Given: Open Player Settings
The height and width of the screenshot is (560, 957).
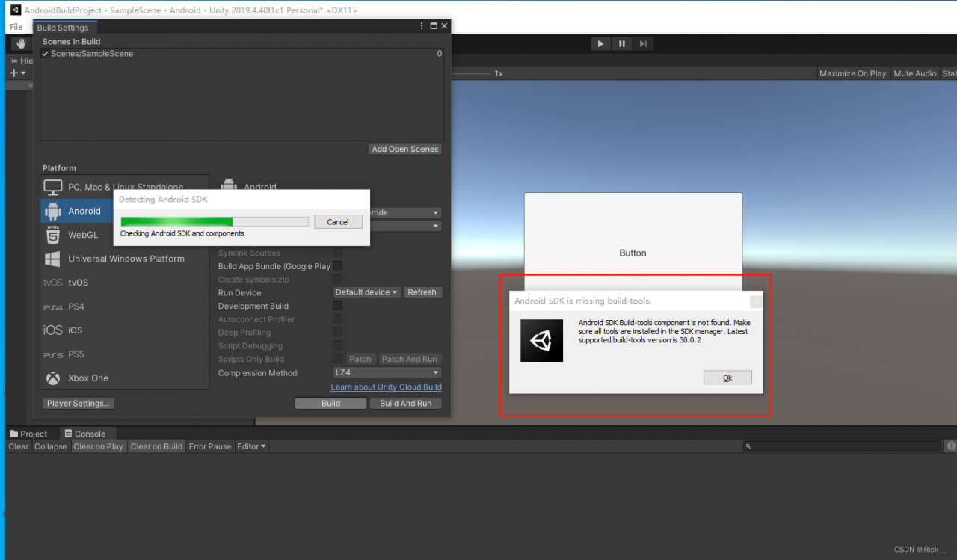Looking at the screenshot, I should [x=79, y=403].
